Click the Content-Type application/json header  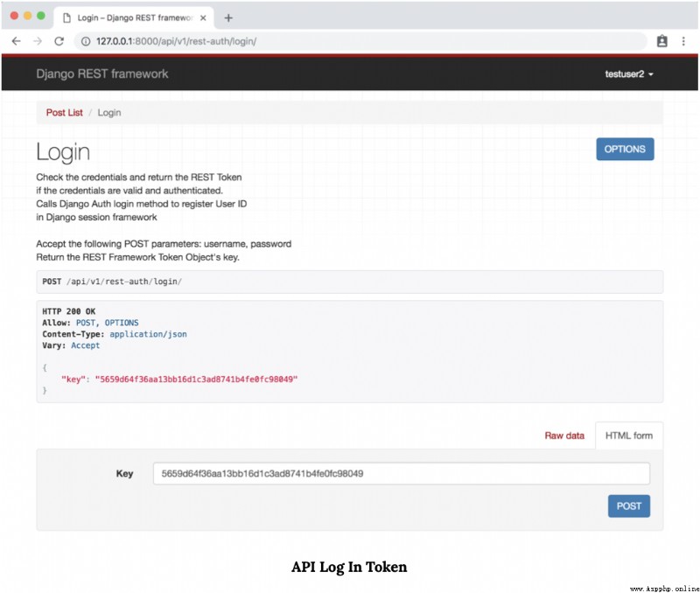click(115, 334)
